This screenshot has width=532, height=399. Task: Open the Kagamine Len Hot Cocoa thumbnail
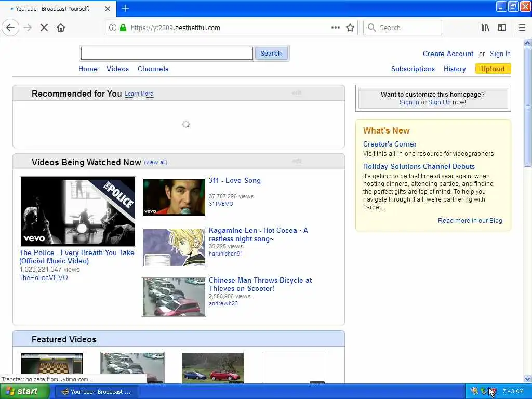[174, 247]
